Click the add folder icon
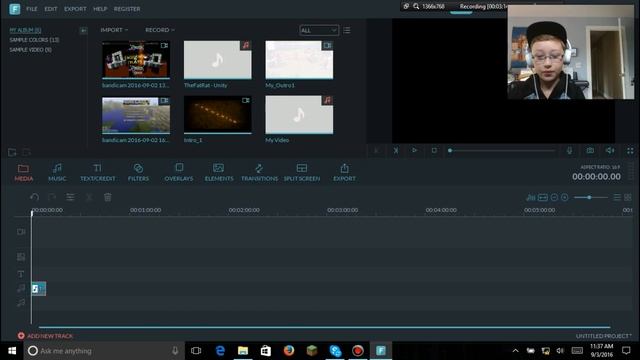 tap(12, 153)
